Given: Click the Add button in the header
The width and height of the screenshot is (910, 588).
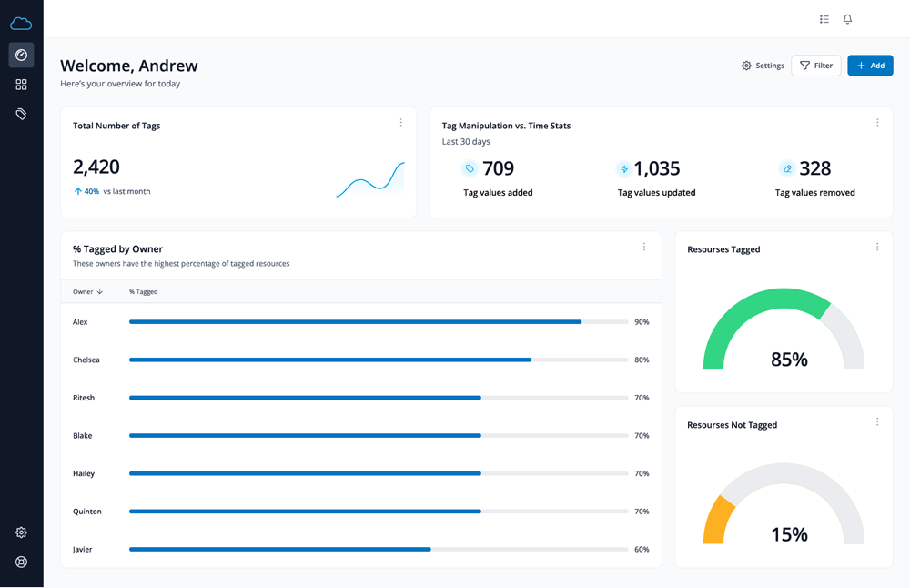Looking at the screenshot, I should point(870,66).
